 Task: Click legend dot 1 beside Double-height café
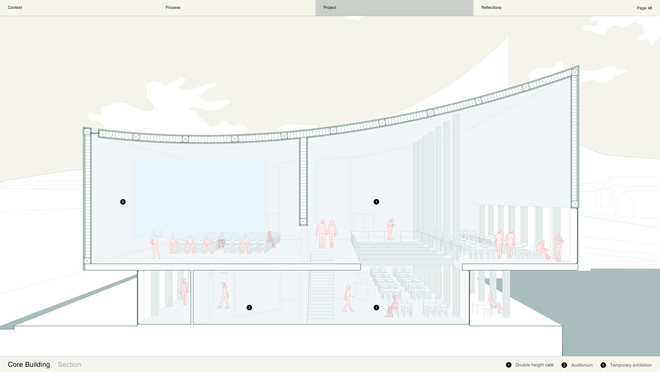pos(508,365)
